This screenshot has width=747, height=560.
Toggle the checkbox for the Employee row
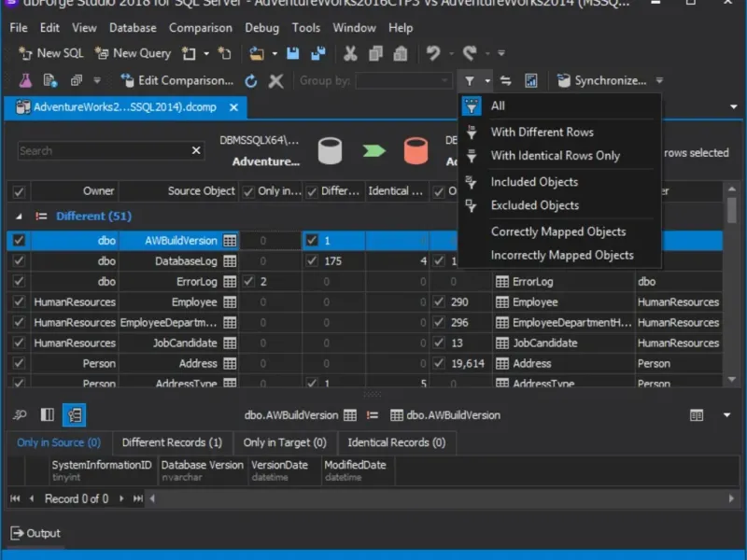click(19, 301)
